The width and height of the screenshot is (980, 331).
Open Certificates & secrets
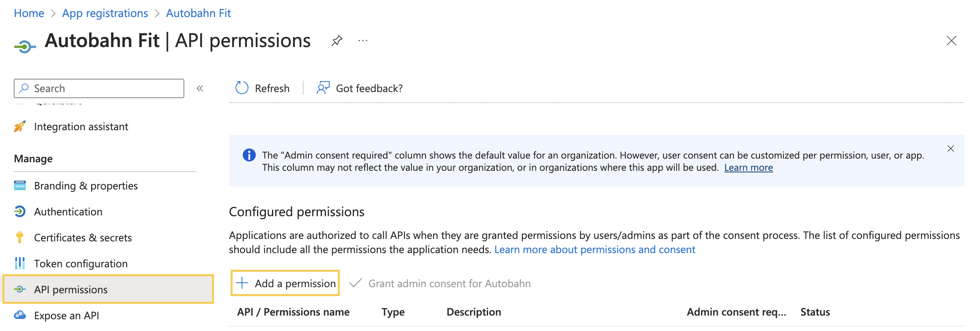pos(83,237)
